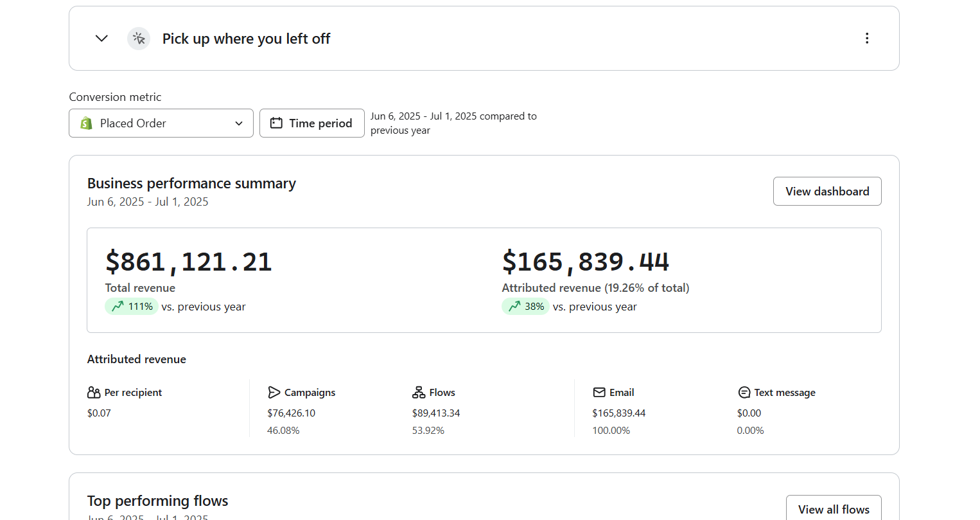980x520 pixels.
Task: Click the Text message bubble icon
Action: tap(744, 393)
